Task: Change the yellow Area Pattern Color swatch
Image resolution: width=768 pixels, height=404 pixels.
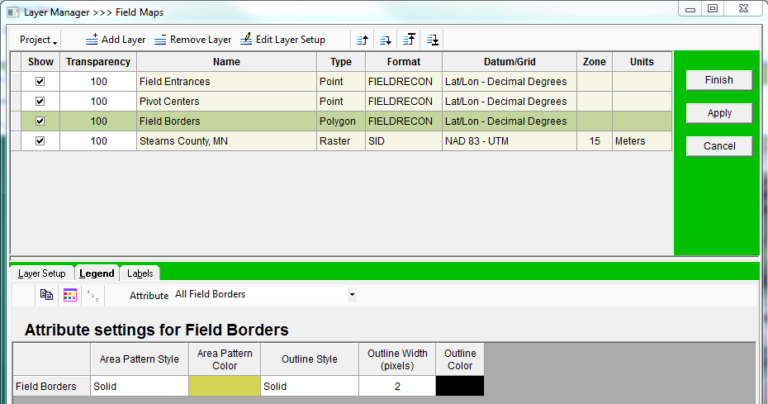Action: pos(224,386)
